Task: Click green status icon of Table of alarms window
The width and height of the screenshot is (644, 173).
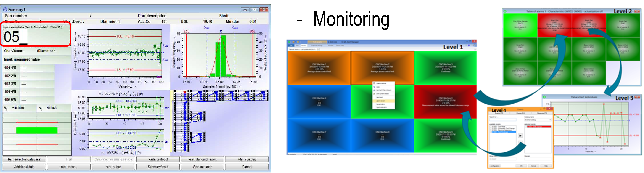Action: 505,11
